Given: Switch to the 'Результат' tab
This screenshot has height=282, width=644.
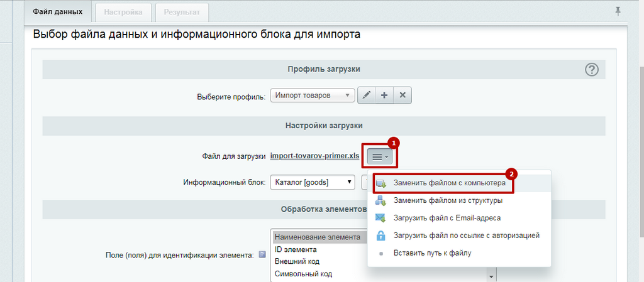Looking at the screenshot, I should click(182, 13).
